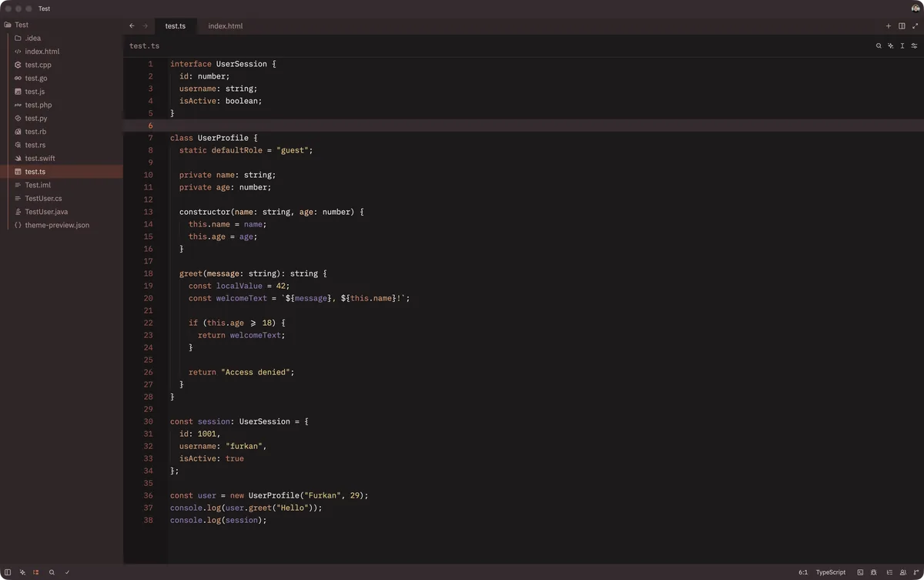Switch to the index.html tab
The width and height of the screenshot is (924, 580).
point(225,26)
